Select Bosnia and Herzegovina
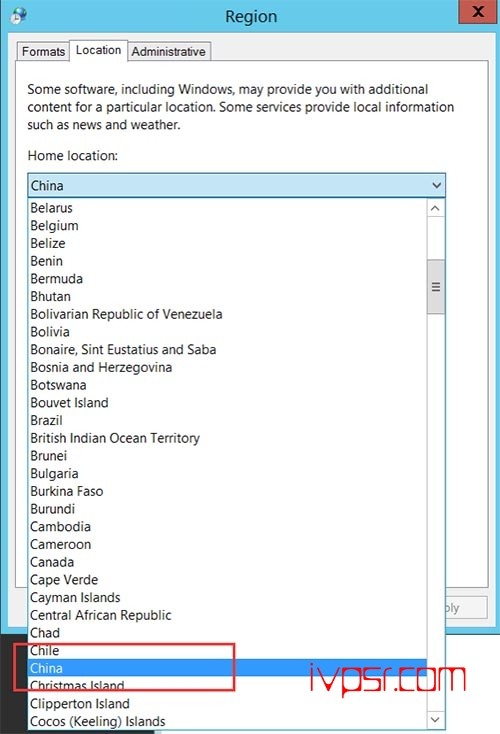This screenshot has height=734, width=500. 228,367
